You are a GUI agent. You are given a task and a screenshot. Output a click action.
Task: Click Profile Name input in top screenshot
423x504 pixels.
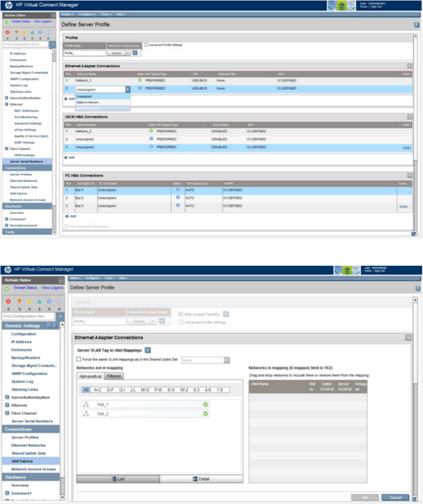click(x=85, y=53)
